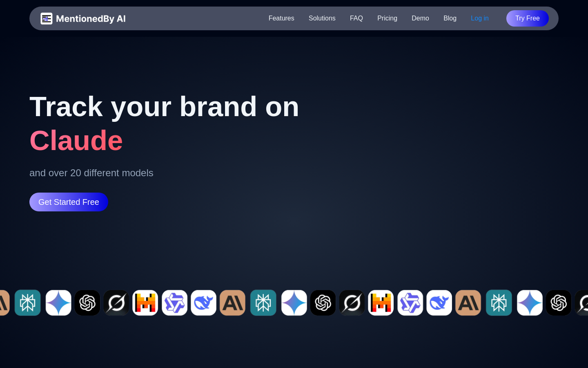Select the right Mistral orange M icon
588x368 pixels.
click(x=381, y=303)
